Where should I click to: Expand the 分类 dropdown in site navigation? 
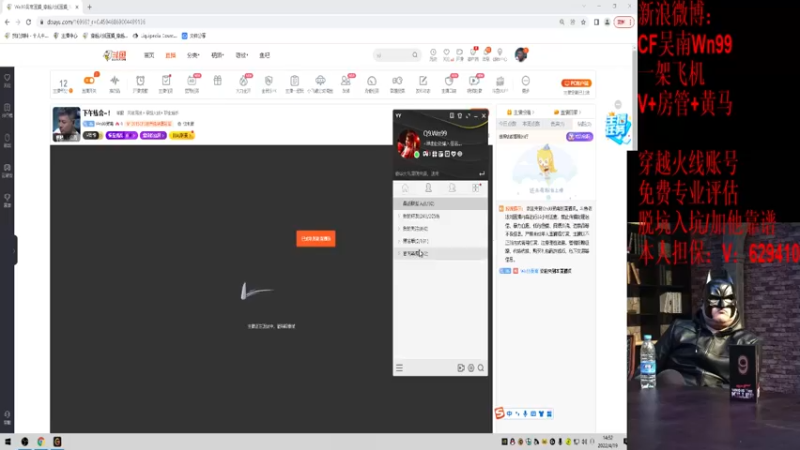click(x=193, y=55)
